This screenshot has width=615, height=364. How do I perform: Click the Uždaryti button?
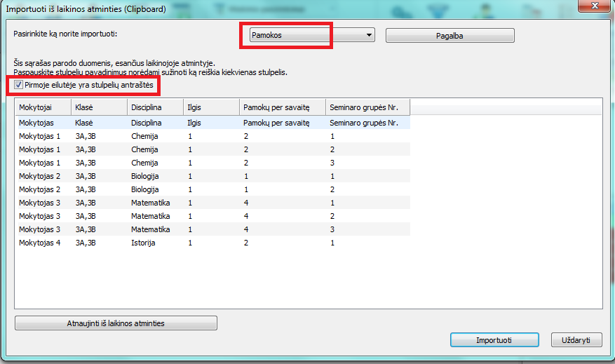click(576, 340)
